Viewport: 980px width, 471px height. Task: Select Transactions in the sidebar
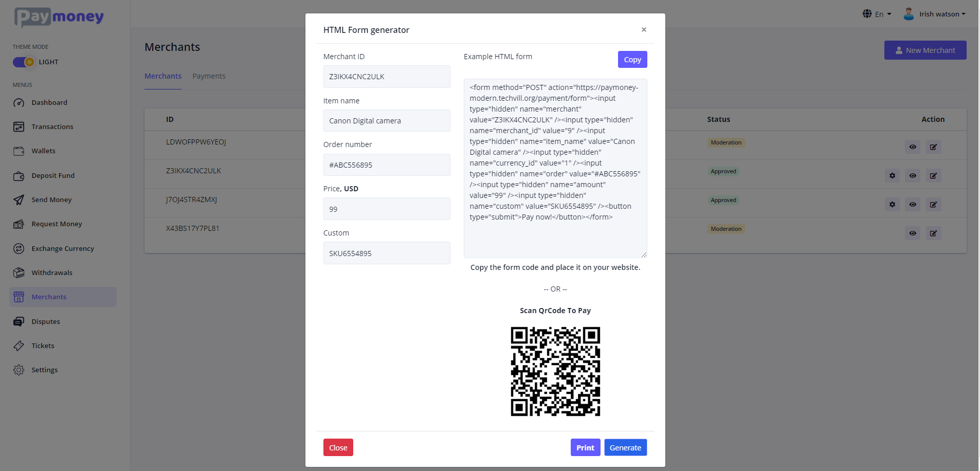click(x=52, y=126)
